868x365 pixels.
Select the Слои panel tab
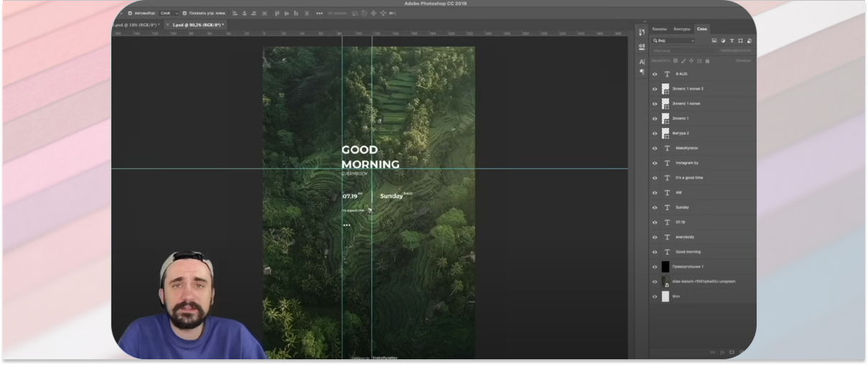tap(702, 29)
